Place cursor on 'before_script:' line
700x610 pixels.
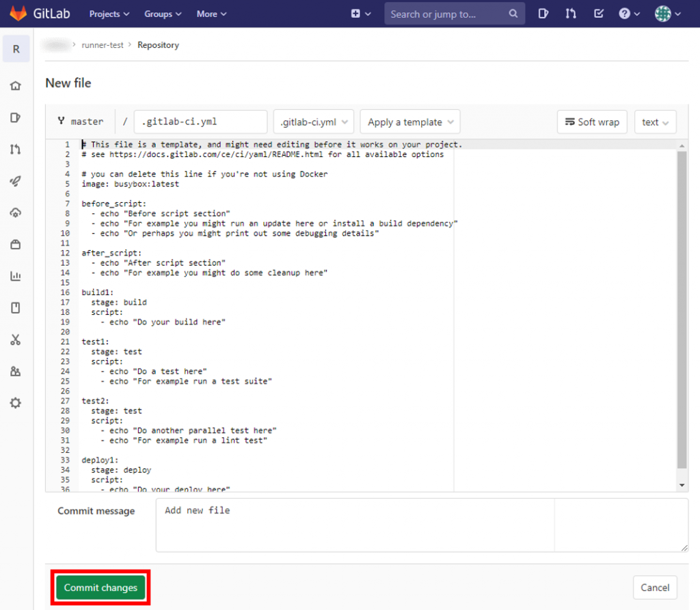(x=114, y=204)
